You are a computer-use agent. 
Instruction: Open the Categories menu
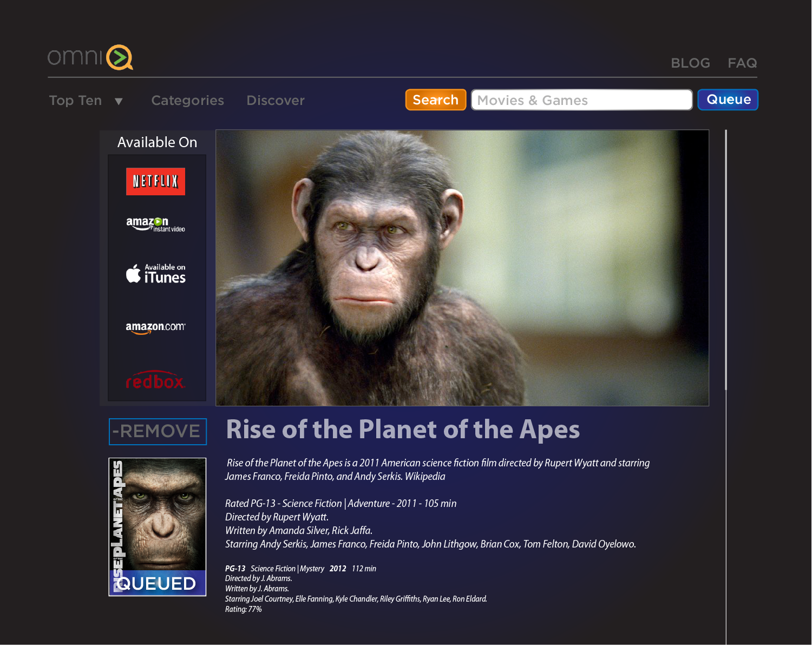pyautogui.click(x=187, y=101)
